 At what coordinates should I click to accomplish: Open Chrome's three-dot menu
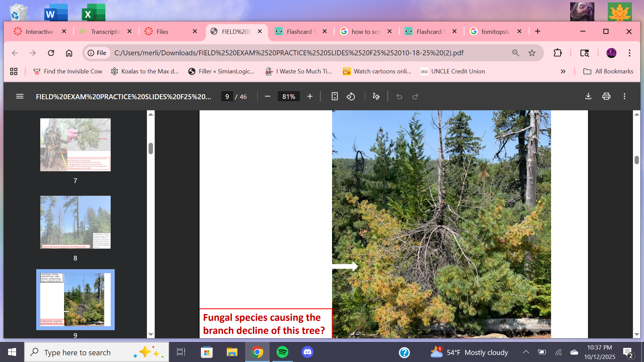point(629,53)
